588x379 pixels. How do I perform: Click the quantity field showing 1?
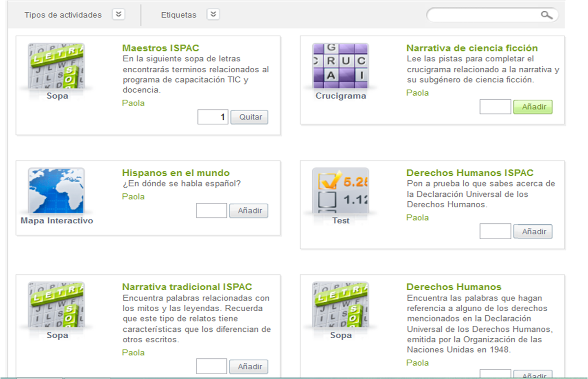pyautogui.click(x=213, y=117)
